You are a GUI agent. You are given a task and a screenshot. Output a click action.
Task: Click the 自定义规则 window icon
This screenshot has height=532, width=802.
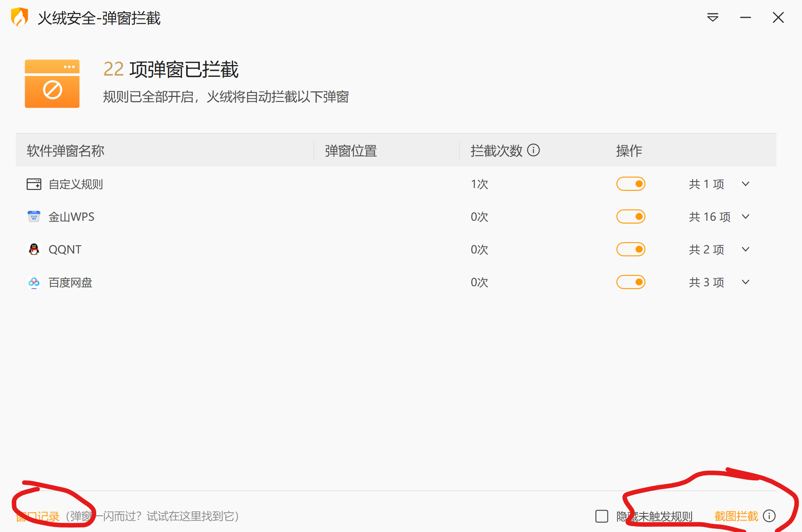point(34,184)
